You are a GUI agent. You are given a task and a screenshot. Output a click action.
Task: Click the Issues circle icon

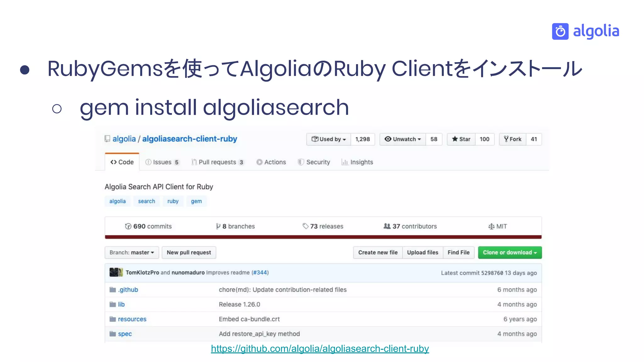click(x=148, y=162)
